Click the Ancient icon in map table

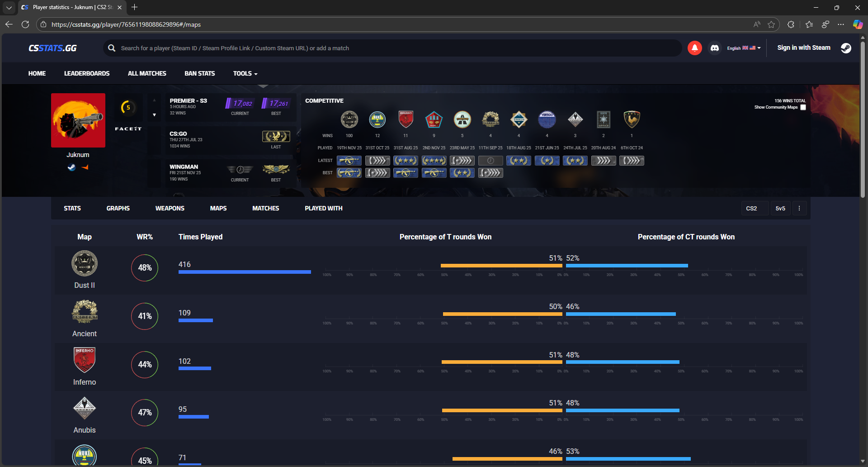pyautogui.click(x=85, y=312)
